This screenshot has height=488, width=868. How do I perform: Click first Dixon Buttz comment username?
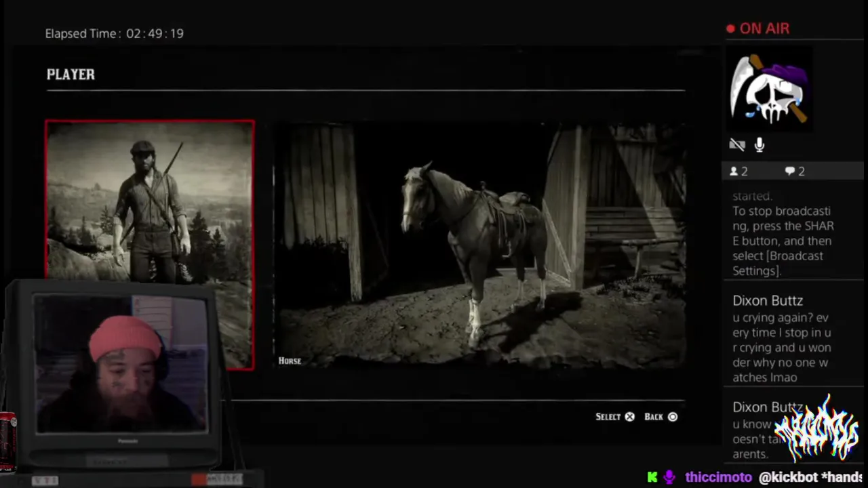(x=768, y=300)
